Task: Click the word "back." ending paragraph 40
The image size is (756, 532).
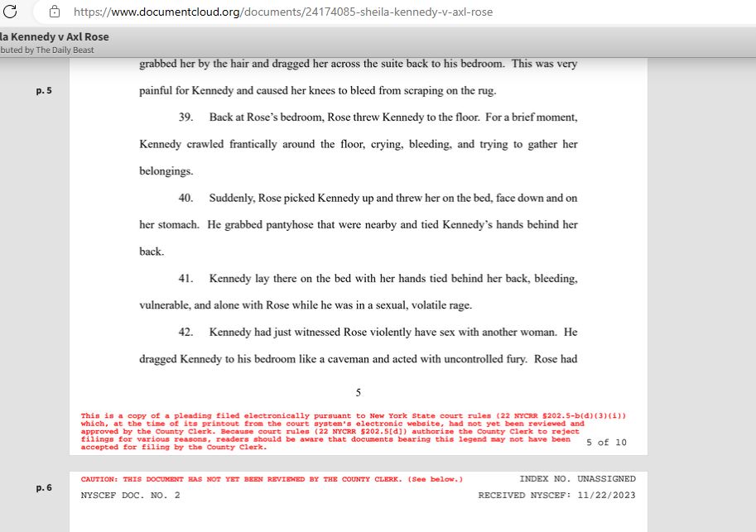Action: tap(152, 252)
